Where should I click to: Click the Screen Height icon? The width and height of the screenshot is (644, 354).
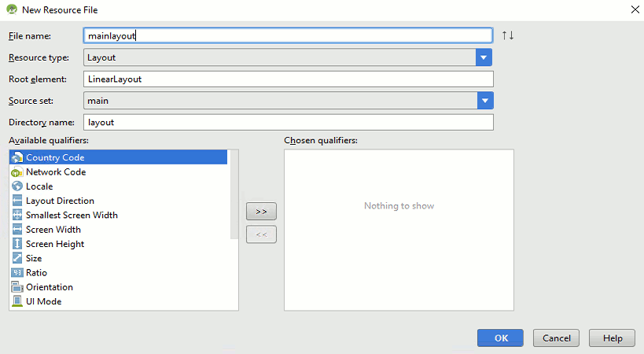(17, 244)
